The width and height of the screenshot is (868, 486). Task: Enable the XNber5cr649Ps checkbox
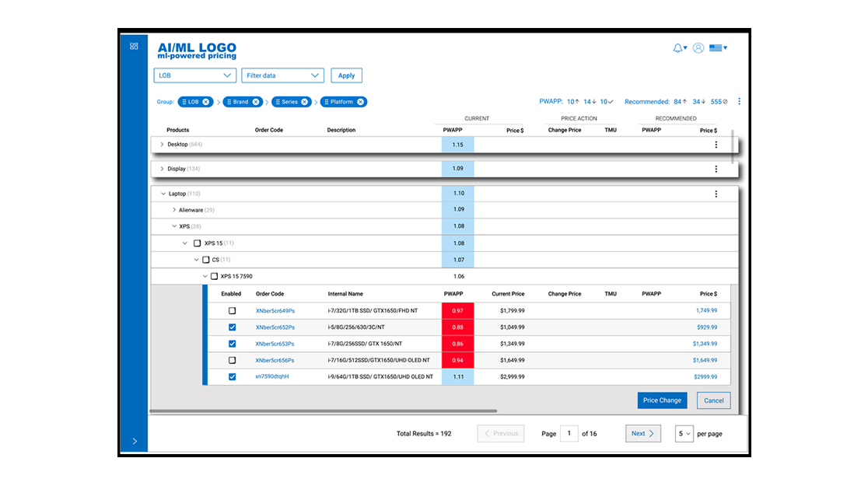[x=232, y=310]
